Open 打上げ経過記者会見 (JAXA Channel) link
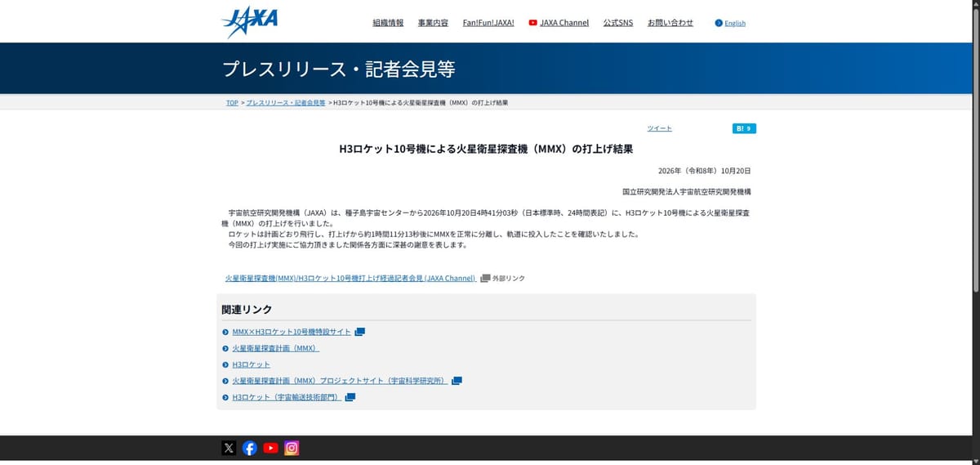The height and width of the screenshot is (465, 980). 350,279
